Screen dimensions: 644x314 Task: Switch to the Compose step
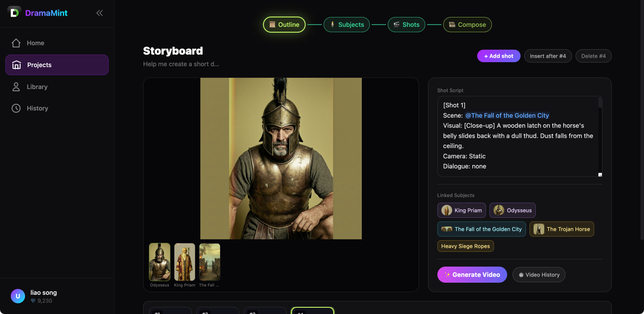pos(467,25)
